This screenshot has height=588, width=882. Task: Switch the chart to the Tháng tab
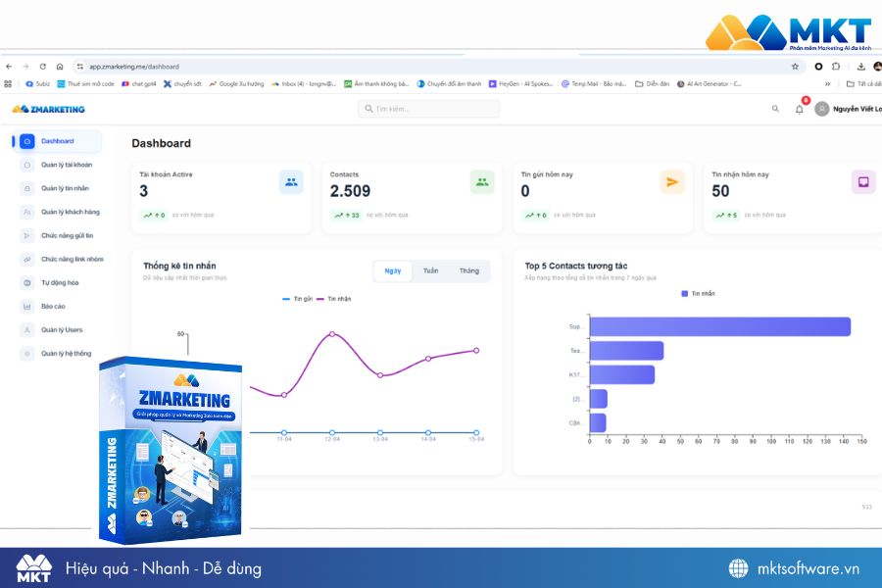click(469, 270)
